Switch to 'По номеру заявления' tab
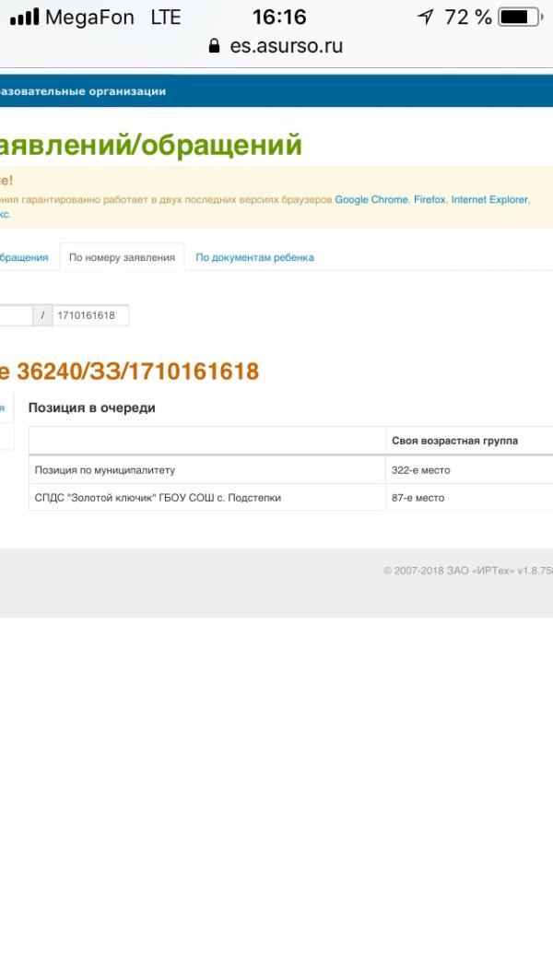The height and width of the screenshot is (980, 553). tap(122, 257)
